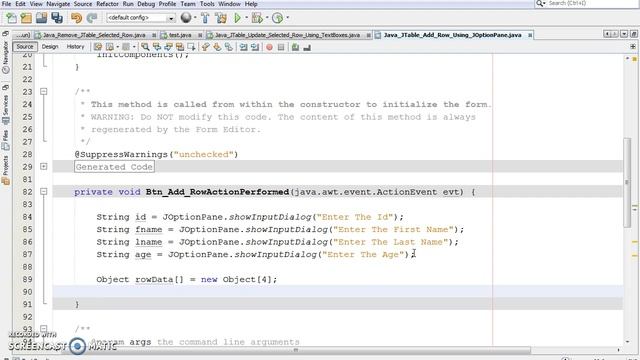Click Find Previous Occurrence icon
The height and width of the screenshot is (360, 640).
point(156,47)
